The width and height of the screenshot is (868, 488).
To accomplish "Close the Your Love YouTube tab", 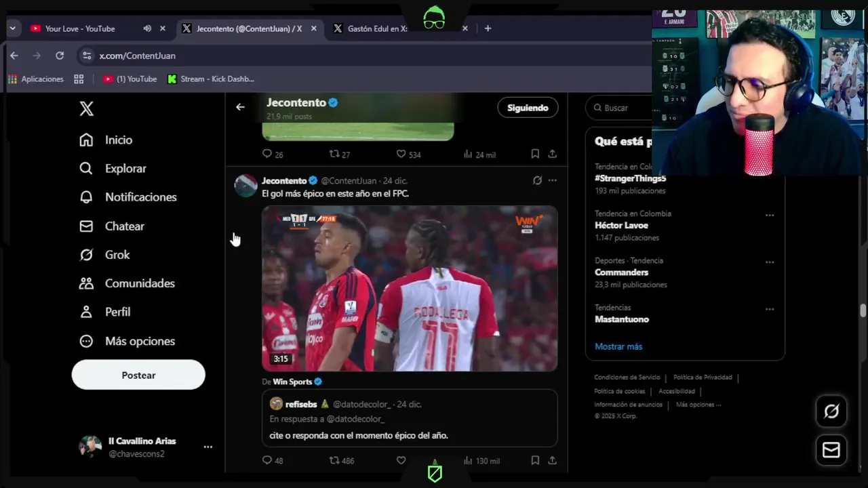I will (x=163, y=28).
